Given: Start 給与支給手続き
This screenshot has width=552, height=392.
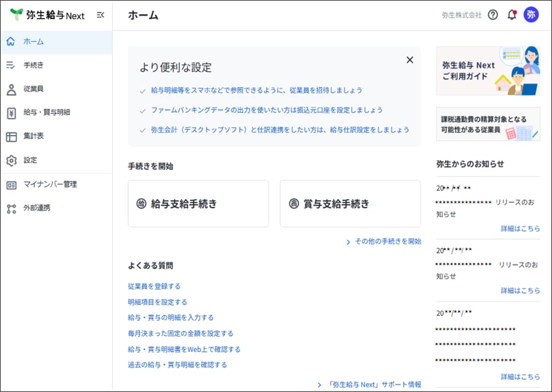Looking at the screenshot, I should pos(198,204).
